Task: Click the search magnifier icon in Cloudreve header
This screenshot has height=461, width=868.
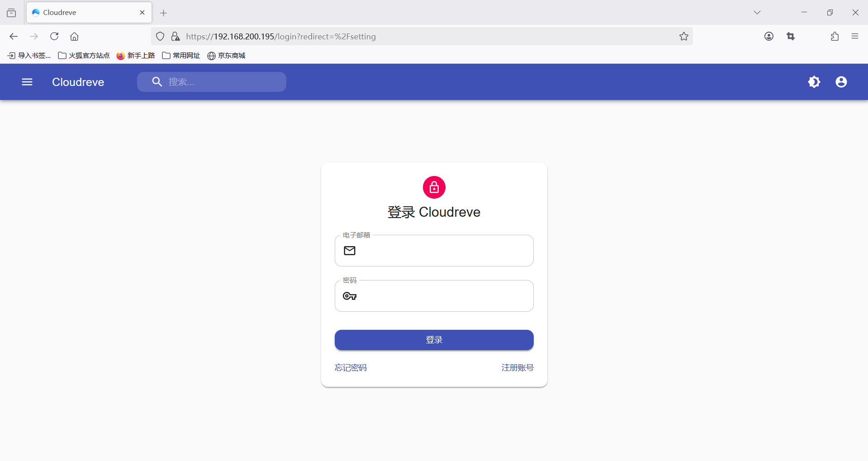Action: pos(157,82)
